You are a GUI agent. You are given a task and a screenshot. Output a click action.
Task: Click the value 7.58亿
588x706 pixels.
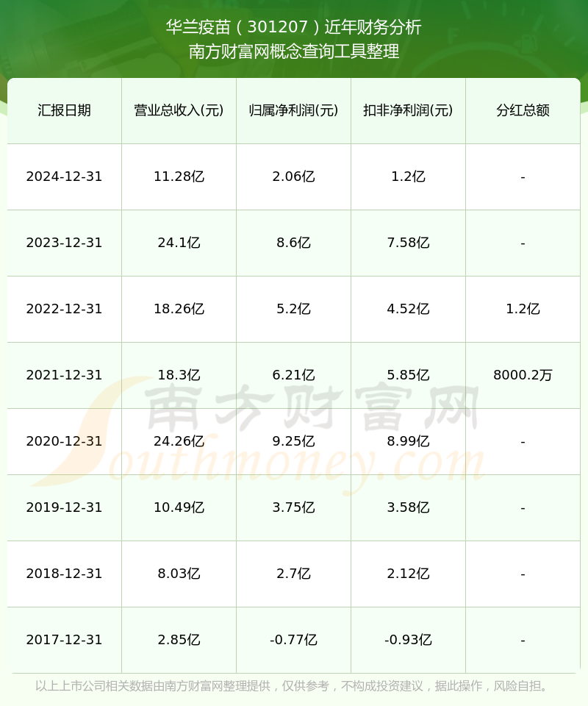click(x=408, y=243)
